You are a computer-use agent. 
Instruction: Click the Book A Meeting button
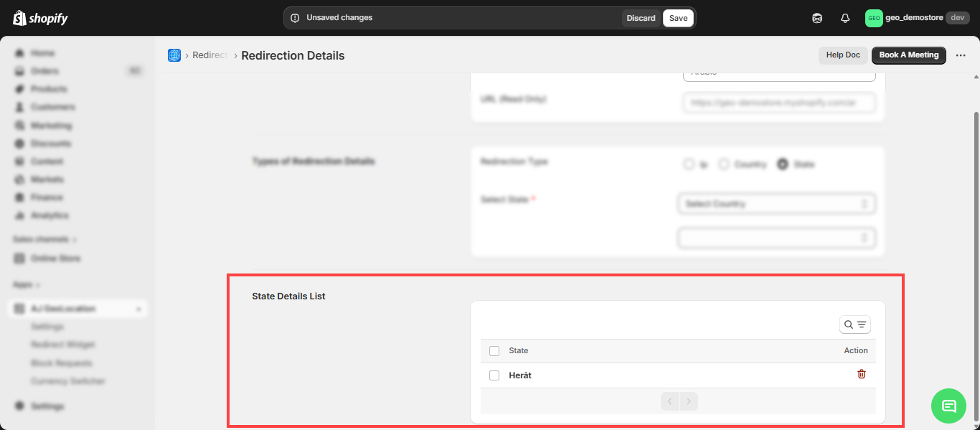point(908,55)
